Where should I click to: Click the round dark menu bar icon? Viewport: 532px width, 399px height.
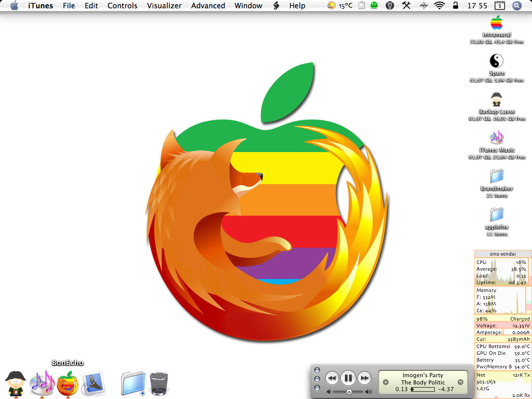pos(390,5)
